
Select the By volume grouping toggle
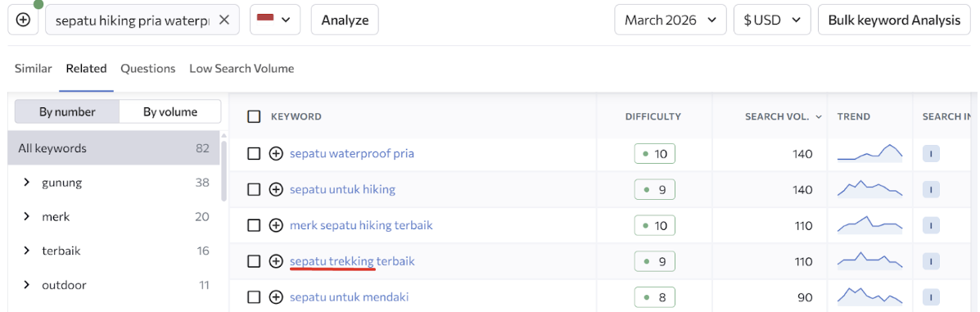[x=170, y=112]
